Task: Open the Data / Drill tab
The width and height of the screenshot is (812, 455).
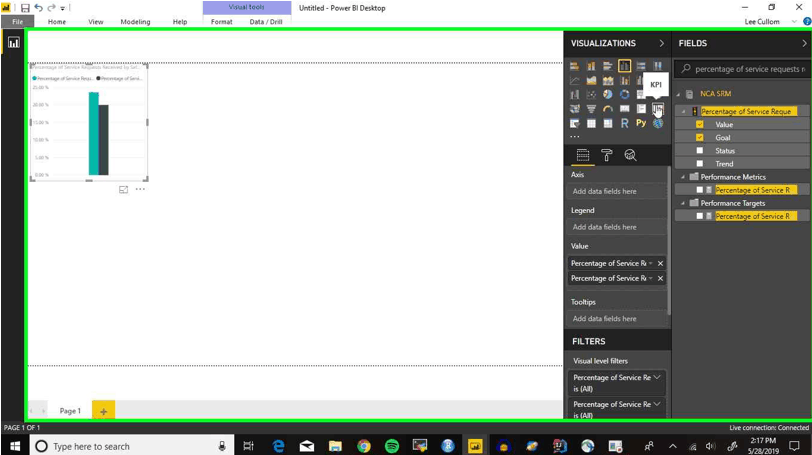Action: point(266,22)
